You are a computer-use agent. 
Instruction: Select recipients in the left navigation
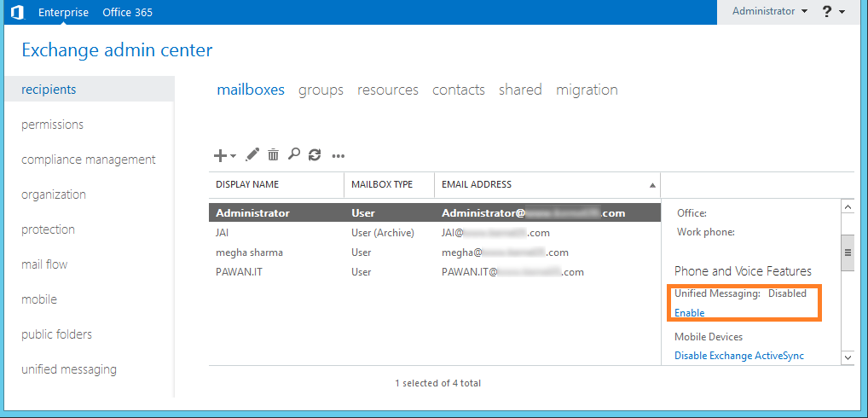[90, 89]
